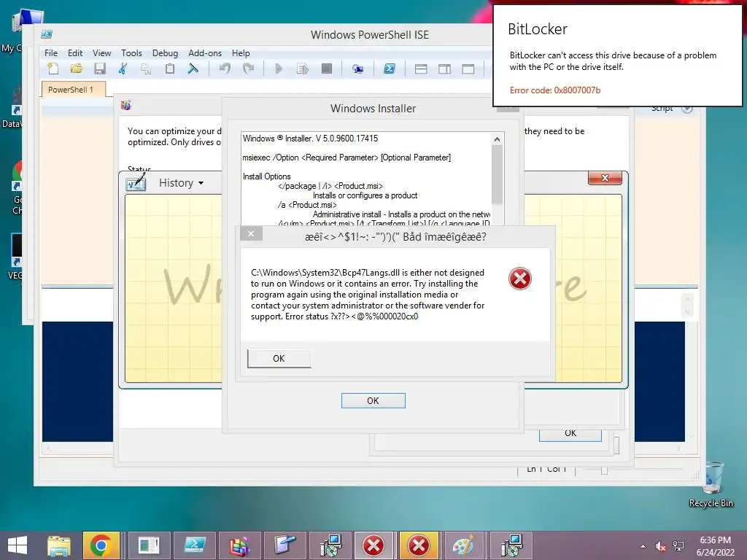Click the muted volume tray icon

(x=660, y=545)
